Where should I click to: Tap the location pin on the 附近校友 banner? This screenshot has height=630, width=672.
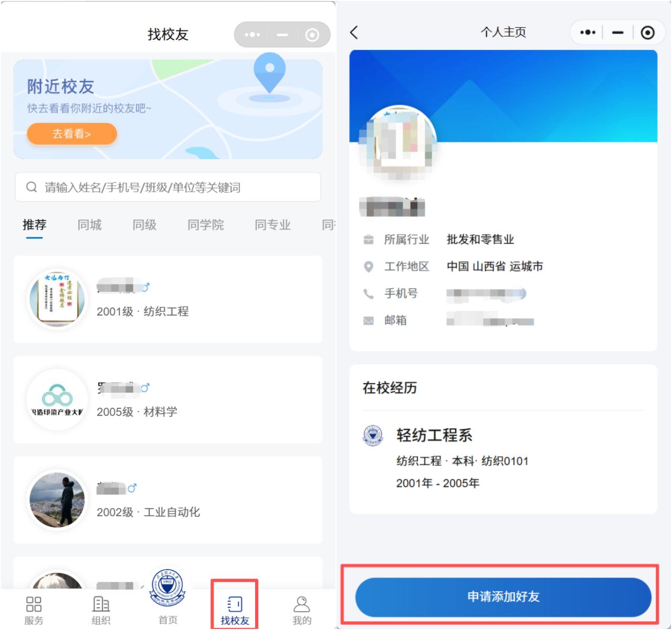coord(269,73)
